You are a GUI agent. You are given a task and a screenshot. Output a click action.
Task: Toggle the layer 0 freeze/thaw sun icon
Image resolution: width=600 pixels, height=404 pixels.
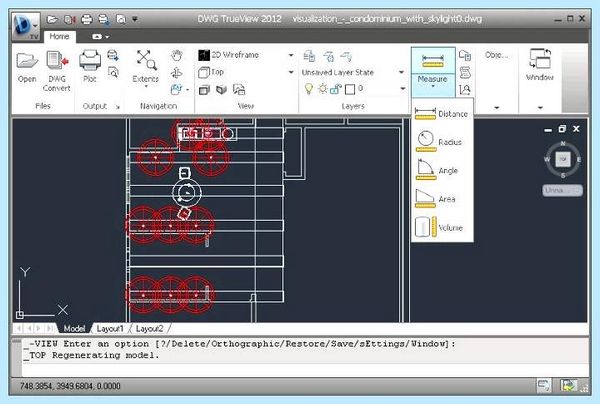point(323,89)
